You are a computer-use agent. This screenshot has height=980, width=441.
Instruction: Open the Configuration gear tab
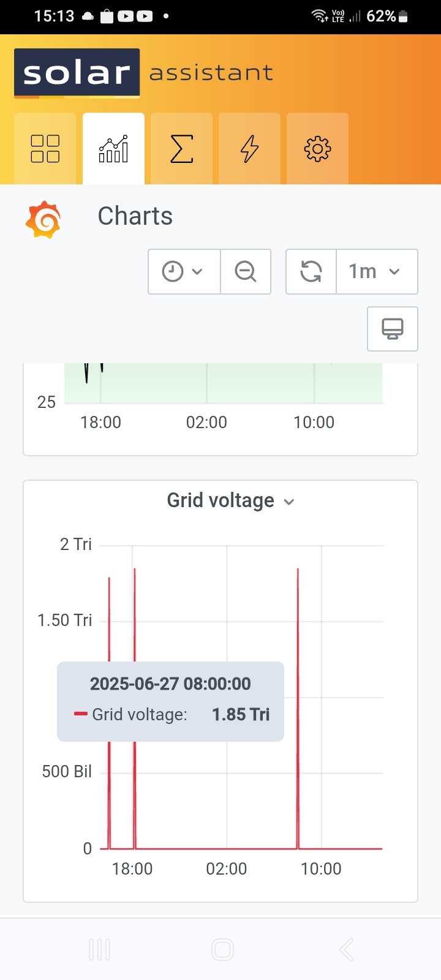point(317,148)
